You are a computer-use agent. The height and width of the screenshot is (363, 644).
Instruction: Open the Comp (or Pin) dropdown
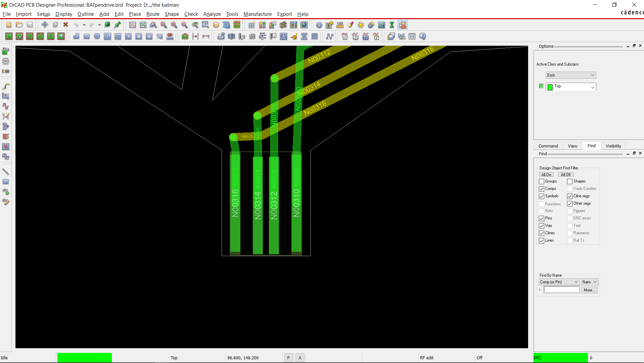559,282
